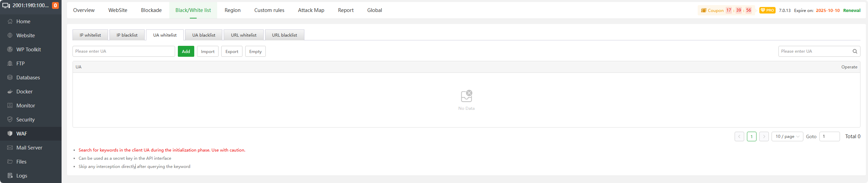The image size is (868, 183).
Task: Switch to the UA blacklist tab
Action: pyautogui.click(x=203, y=35)
